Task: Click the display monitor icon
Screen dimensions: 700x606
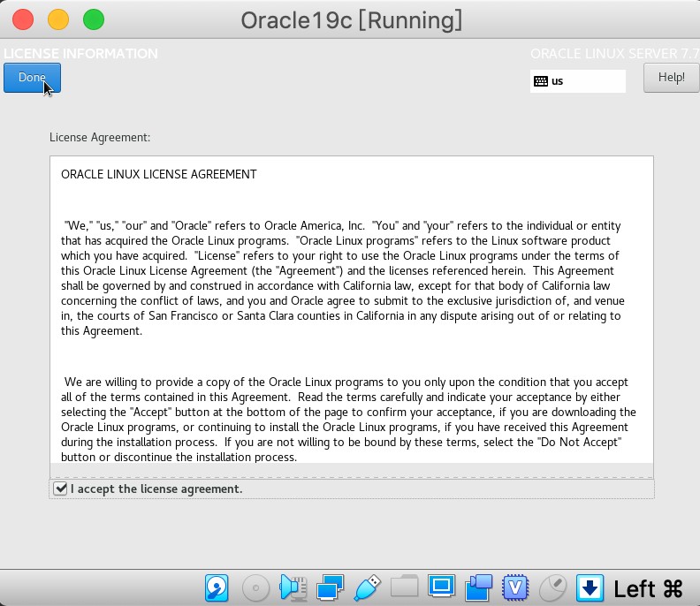Action: tap(442, 586)
